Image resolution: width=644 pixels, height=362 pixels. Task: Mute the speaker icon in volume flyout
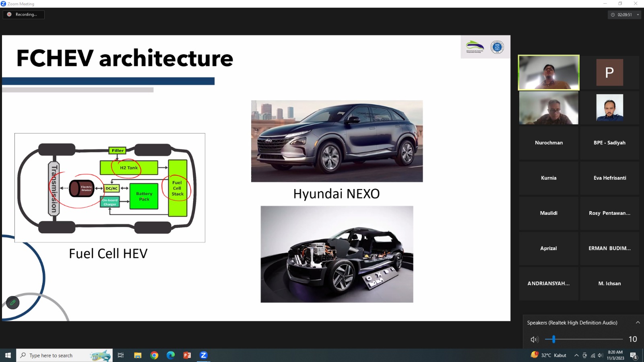point(534,339)
